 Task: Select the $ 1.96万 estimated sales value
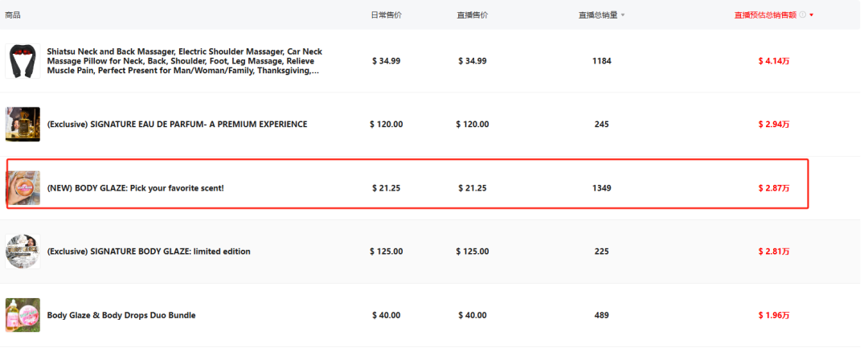pyautogui.click(x=774, y=315)
